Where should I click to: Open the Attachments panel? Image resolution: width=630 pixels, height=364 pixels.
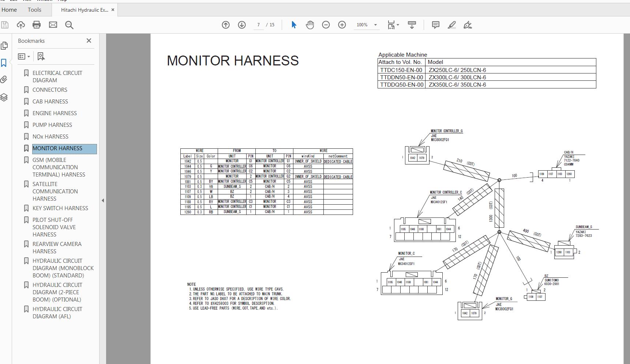click(4, 79)
